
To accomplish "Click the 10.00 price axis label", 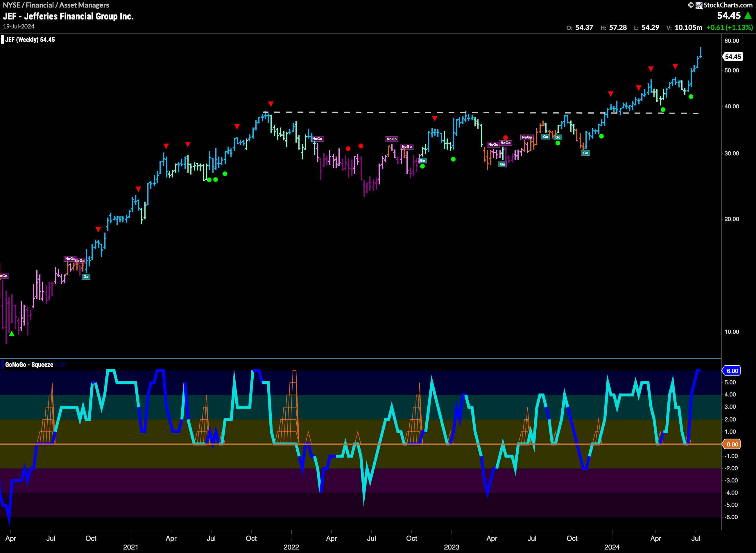I will point(732,332).
